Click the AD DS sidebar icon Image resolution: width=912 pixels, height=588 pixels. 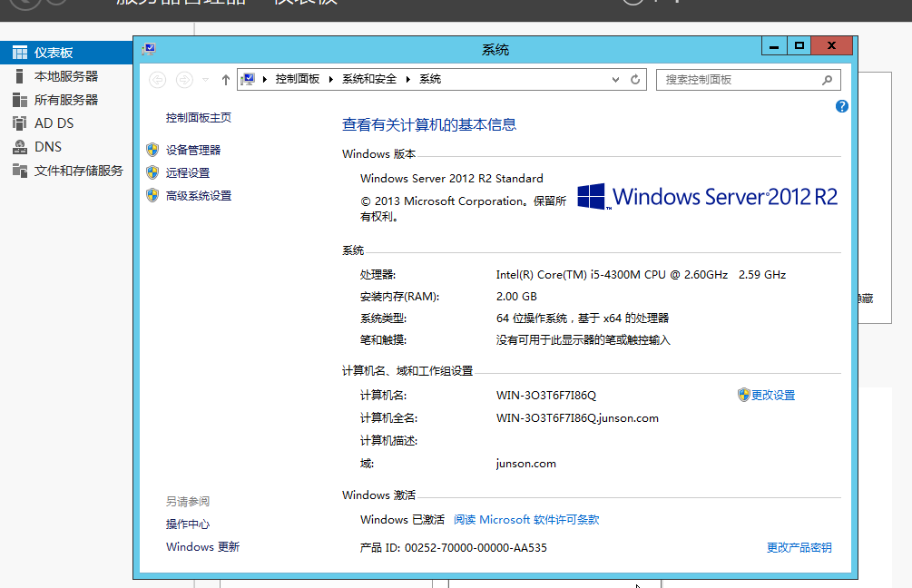tap(20, 123)
